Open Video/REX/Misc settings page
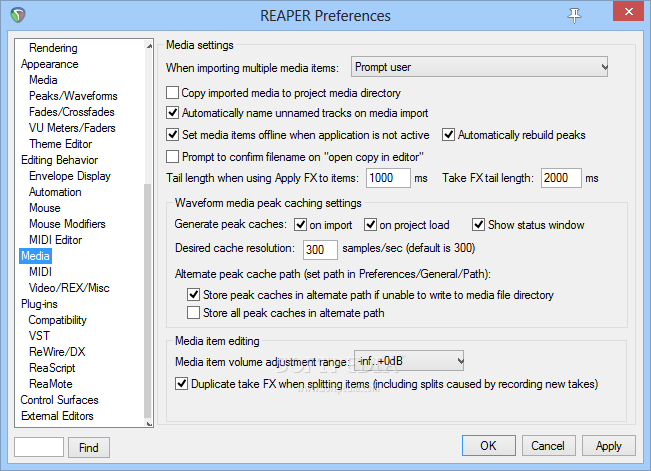This screenshot has width=651, height=471. point(69,288)
